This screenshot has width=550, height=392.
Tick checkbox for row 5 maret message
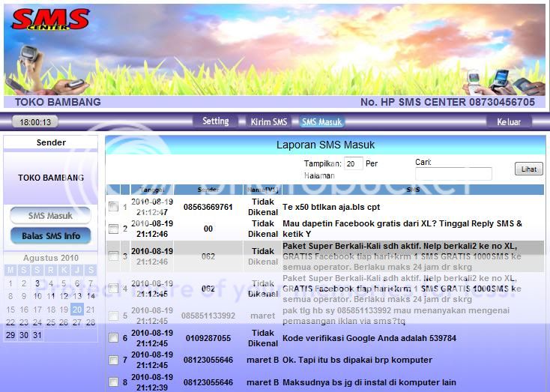113,316
